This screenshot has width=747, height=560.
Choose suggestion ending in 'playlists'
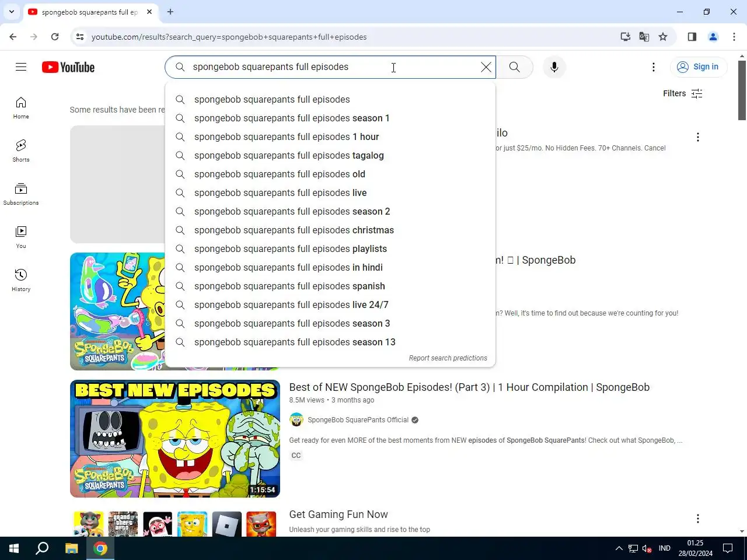[x=330, y=249]
